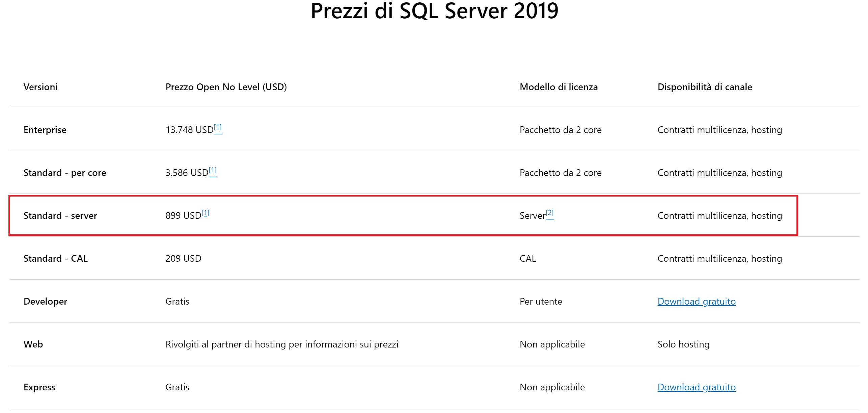Click the 'Solo hosting' channel cell
Screen dimensions: 868x413
[683, 344]
